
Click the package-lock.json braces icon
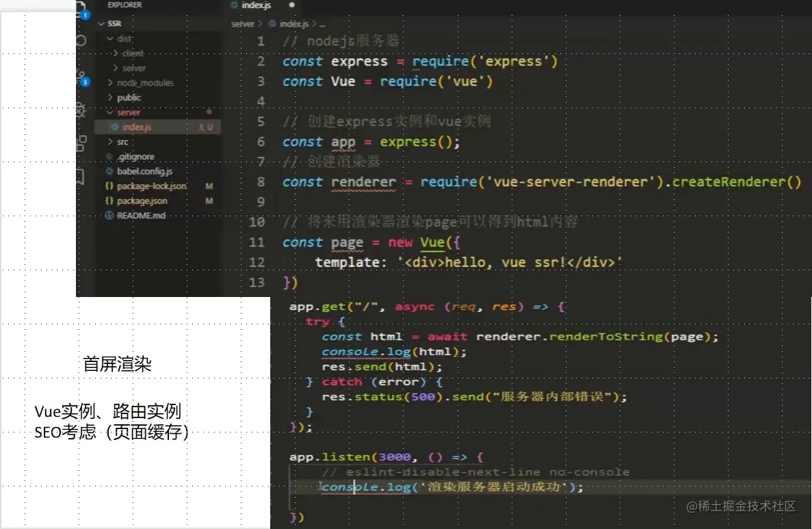coord(109,185)
